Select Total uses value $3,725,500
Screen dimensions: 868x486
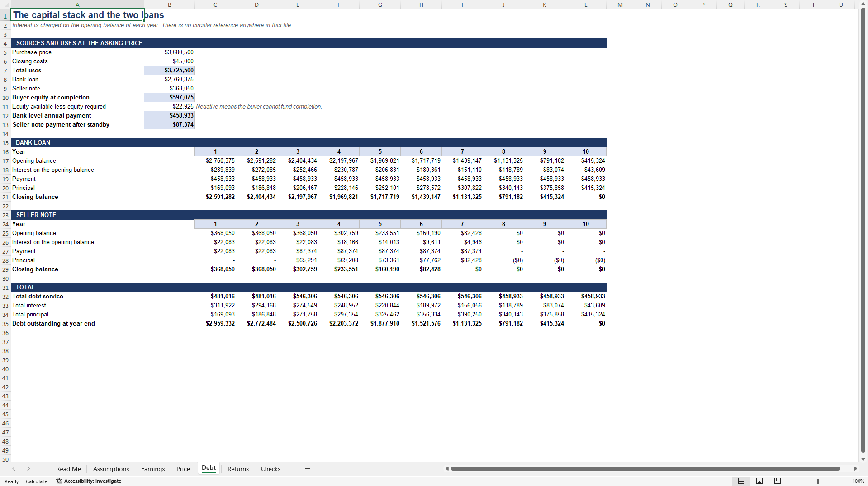coord(170,71)
